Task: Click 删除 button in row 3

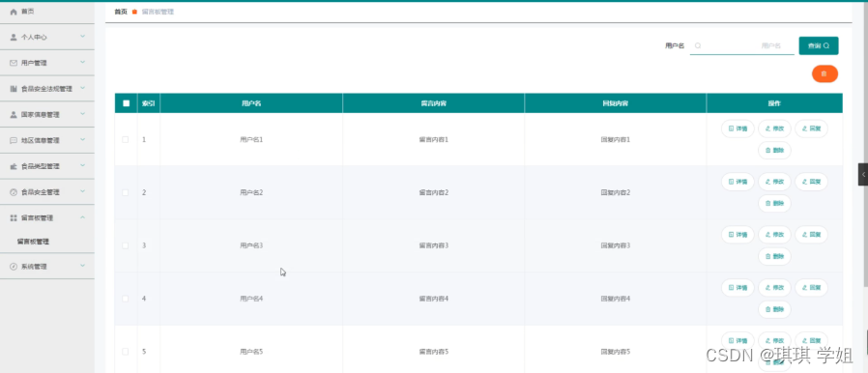Action: 774,256
